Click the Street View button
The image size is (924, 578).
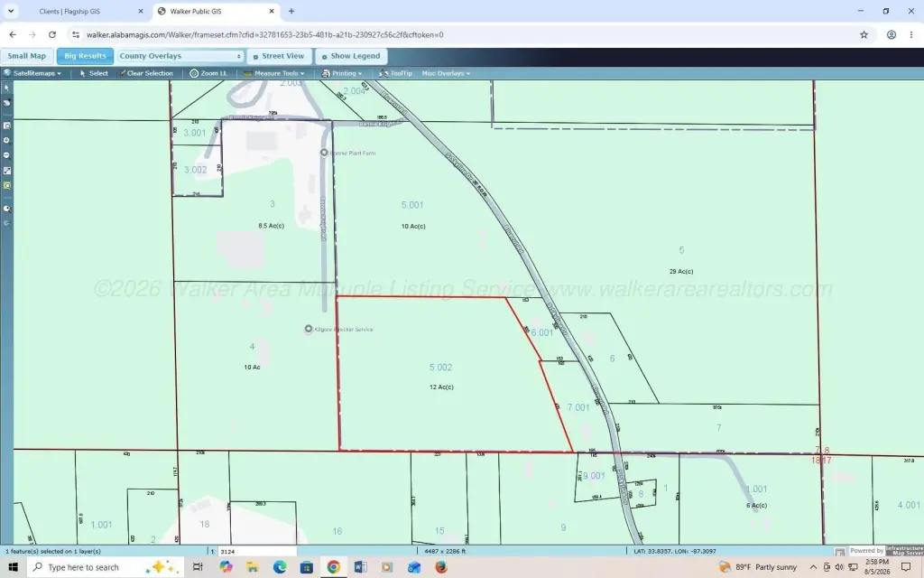coord(279,56)
